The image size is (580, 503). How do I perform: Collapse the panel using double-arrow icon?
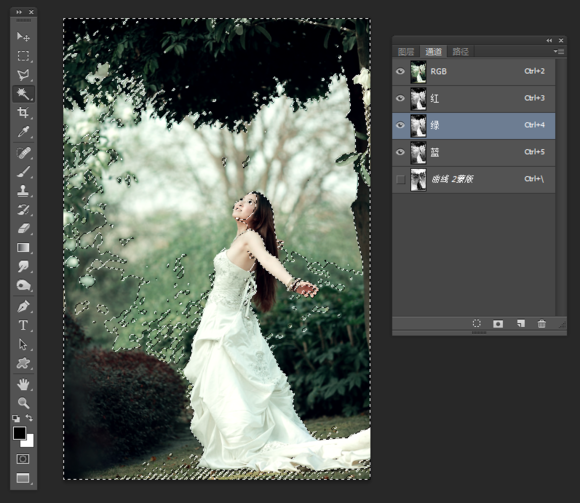[x=549, y=40]
